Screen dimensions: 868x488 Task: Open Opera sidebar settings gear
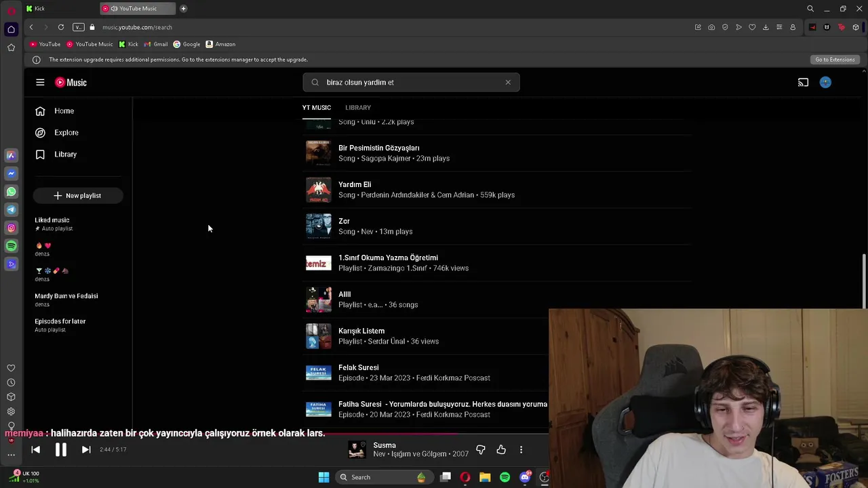click(x=11, y=411)
